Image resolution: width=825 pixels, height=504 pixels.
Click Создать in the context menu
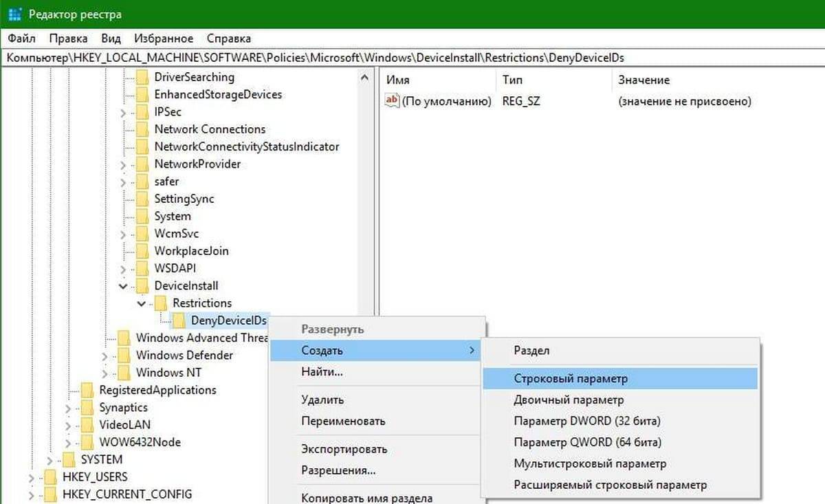[x=376, y=351]
